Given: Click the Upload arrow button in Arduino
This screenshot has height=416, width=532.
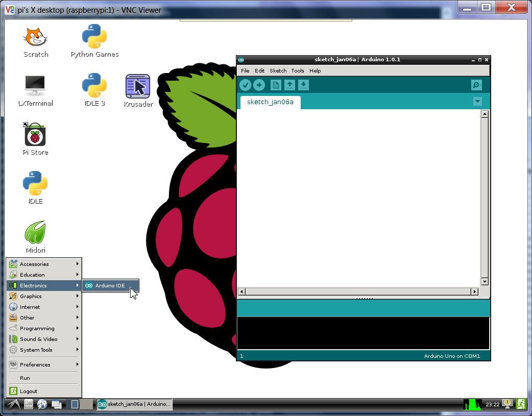Looking at the screenshot, I should coord(259,85).
